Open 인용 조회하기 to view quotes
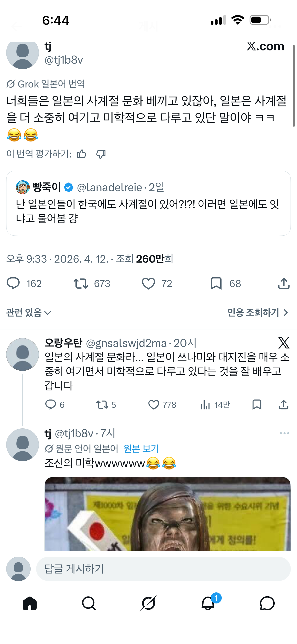The image size is (297, 644). pyautogui.click(x=257, y=313)
